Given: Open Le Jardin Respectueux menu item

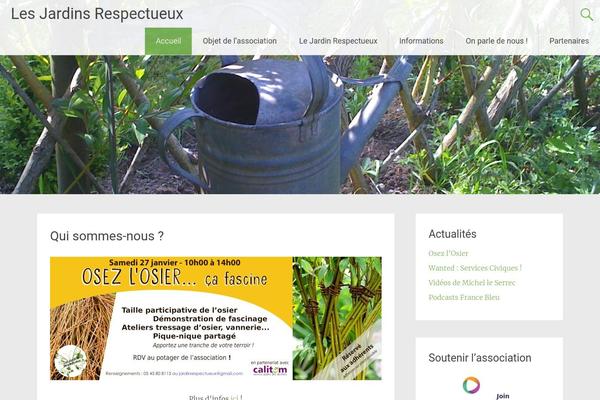Looking at the screenshot, I should click(338, 41).
